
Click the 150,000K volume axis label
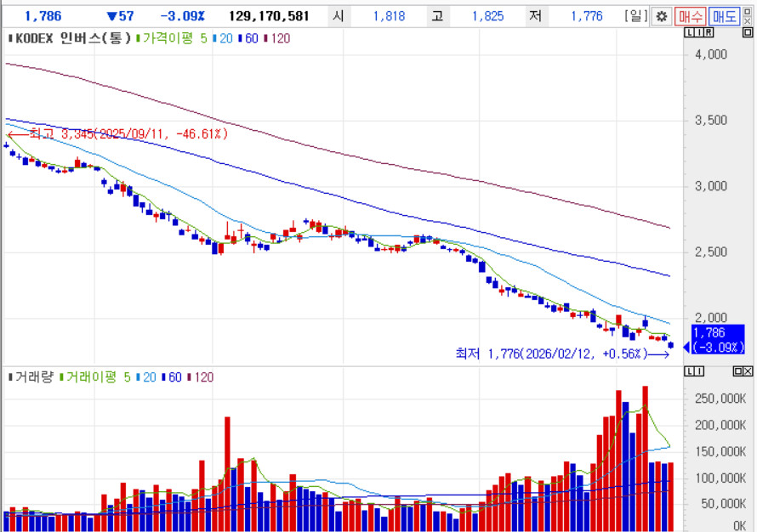(720, 451)
